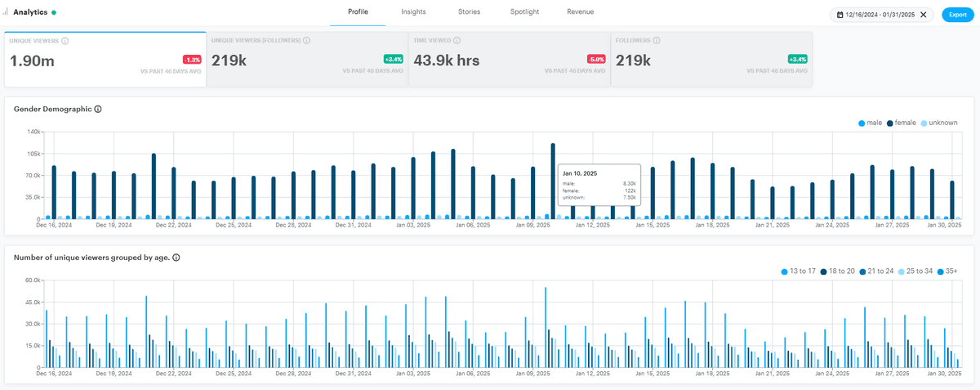
Task: Go to the Revenue tab
Action: point(580,12)
